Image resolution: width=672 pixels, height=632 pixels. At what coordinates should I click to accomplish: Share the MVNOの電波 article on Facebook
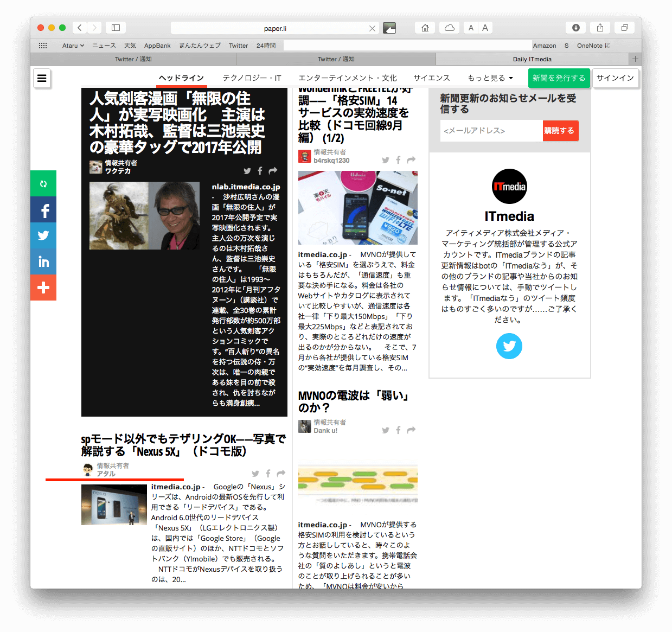point(398,430)
